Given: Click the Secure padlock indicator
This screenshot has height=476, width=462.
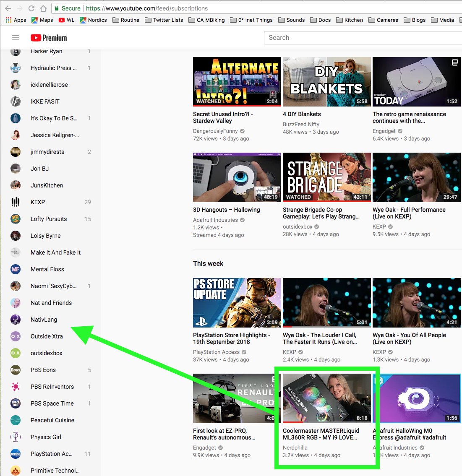Looking at the screenshot, I should 68,8.
